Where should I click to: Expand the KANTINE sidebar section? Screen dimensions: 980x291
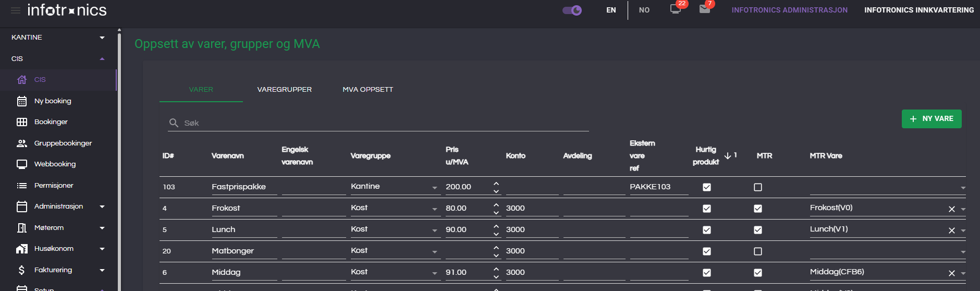pos(102,38)
